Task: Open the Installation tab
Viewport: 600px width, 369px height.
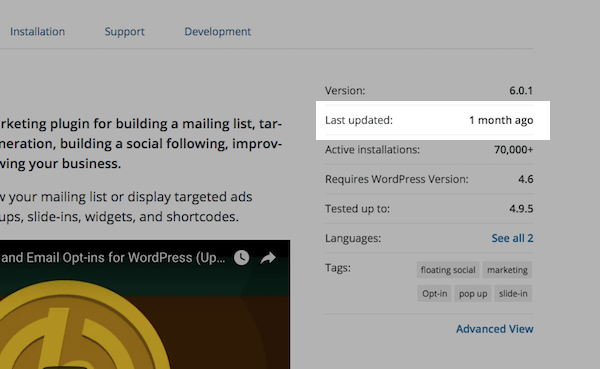Action: point(38,31)
